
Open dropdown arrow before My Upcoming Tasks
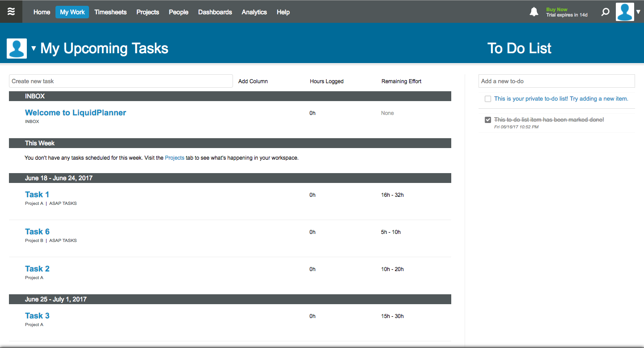coord(34,48)
